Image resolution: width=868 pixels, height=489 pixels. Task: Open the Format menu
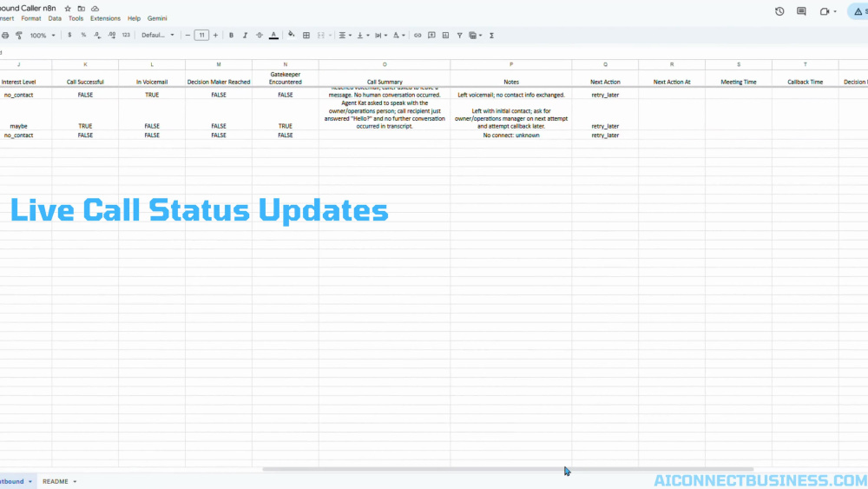click(x=31, y=18)
